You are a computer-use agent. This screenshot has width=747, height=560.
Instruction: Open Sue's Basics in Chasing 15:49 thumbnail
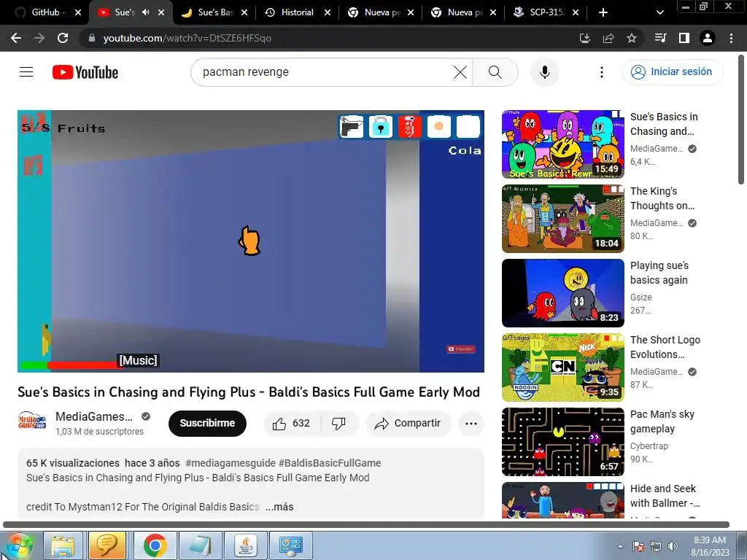(x=562, y=144)
